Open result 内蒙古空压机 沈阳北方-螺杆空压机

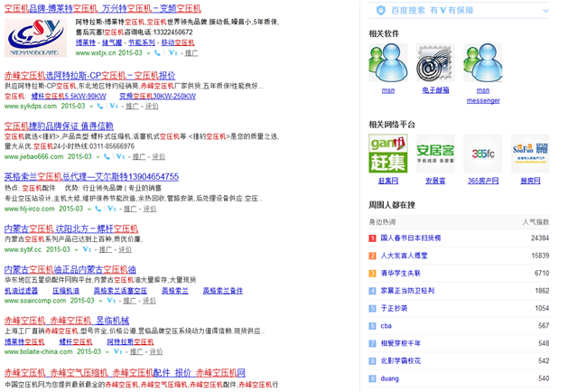tap(71, 229)
